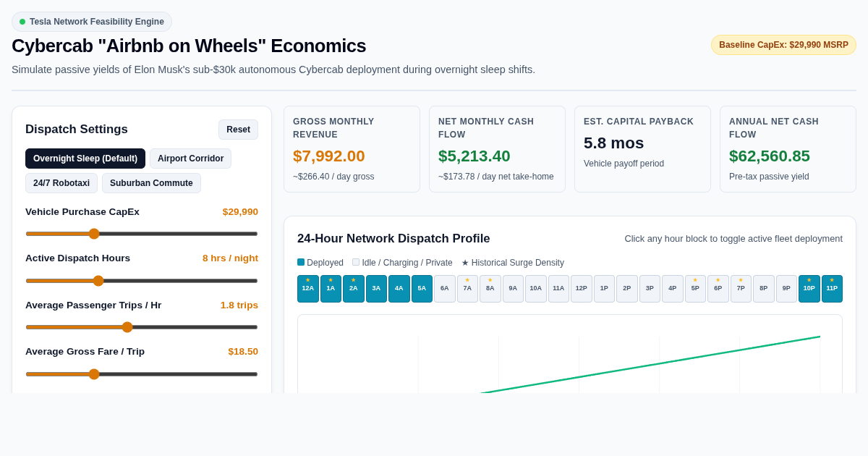
Task: Toggle the 5A hour block
Action: point(422,289)
